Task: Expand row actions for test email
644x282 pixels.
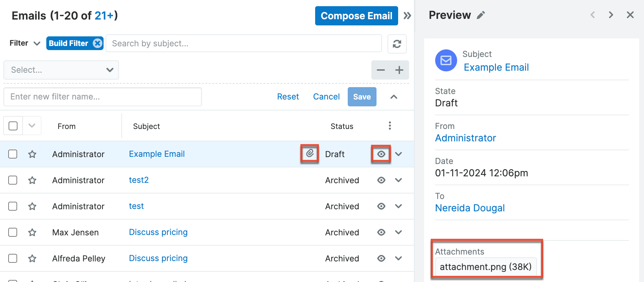Action: (x=398, y=206)
